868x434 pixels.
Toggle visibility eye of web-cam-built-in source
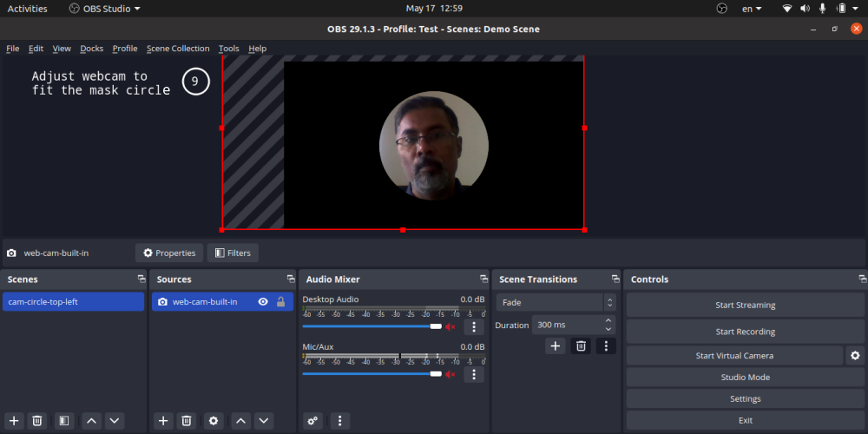pyautogui.click(x=264, y=302)
